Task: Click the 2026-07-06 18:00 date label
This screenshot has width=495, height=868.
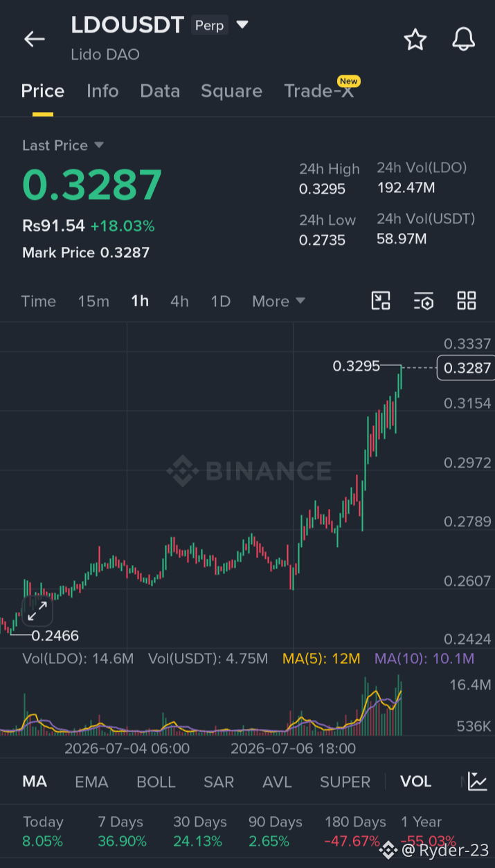Action: (x=293, y=748)
